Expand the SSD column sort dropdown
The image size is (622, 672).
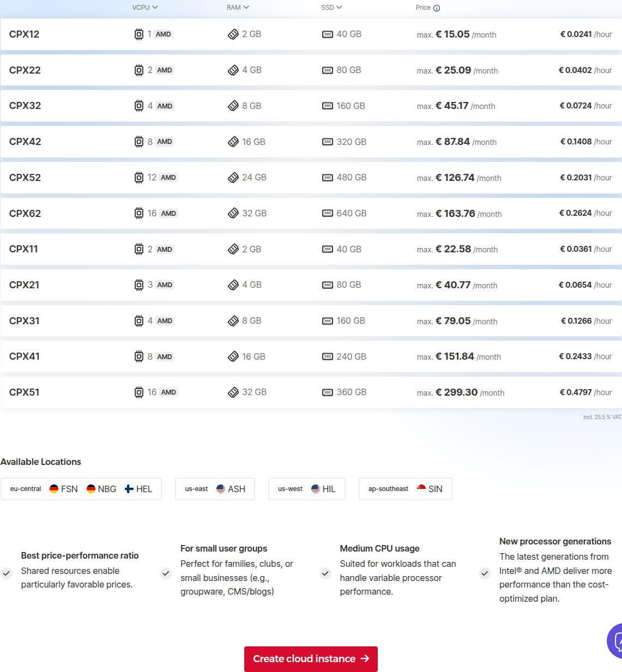click(x=331, y=8)
